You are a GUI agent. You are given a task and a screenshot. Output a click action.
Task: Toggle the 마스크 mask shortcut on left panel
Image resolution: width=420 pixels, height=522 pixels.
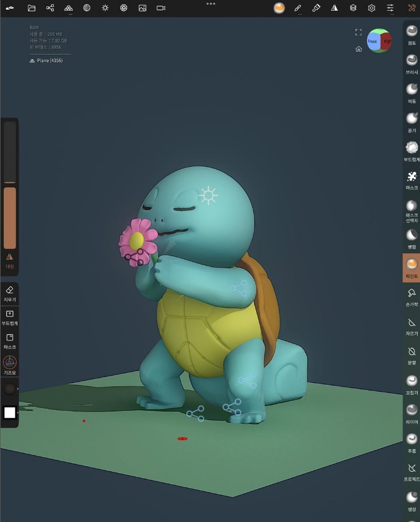tap(10, 342)
